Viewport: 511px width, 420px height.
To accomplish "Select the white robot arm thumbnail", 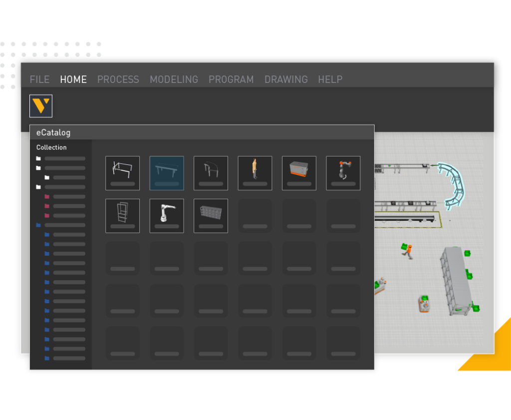I will [x=167, y=216].
